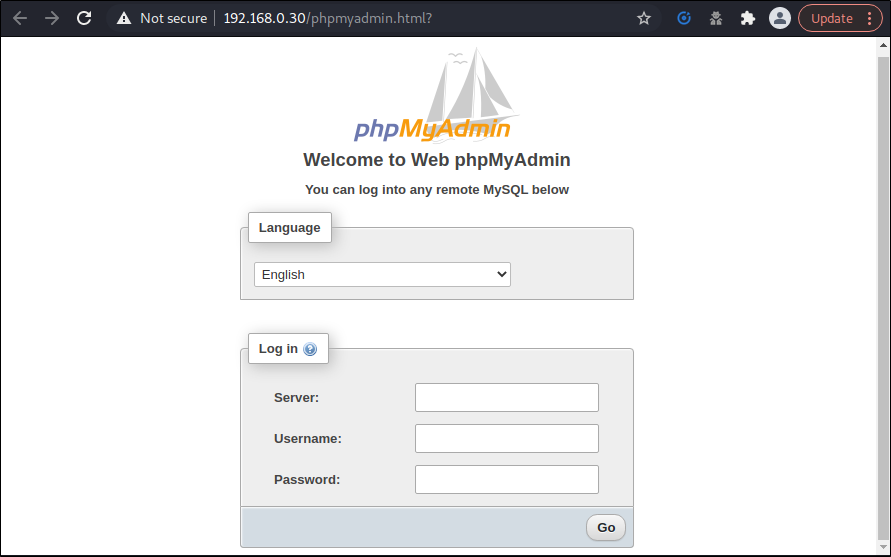This screenshot has height=557, width=891.
Task: Click the address bar URL text
Action: pos(327,18)
